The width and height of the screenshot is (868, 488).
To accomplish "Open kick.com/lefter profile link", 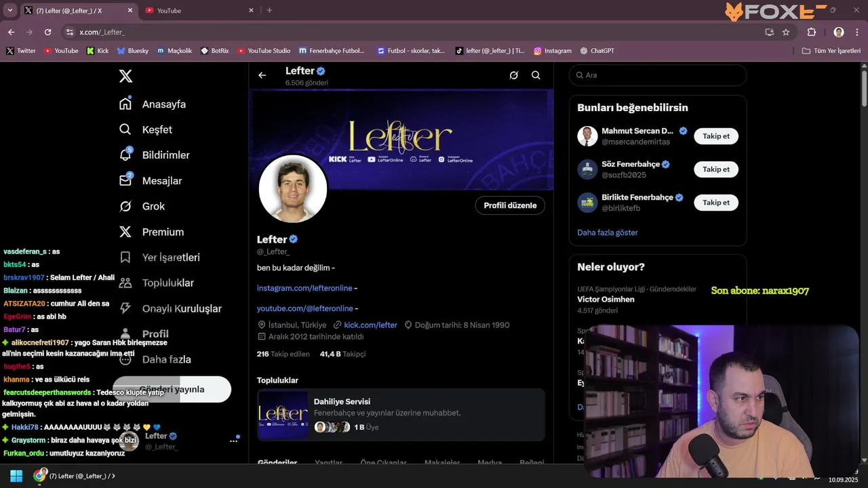I will pyautogui.click(x=370, y=325).
